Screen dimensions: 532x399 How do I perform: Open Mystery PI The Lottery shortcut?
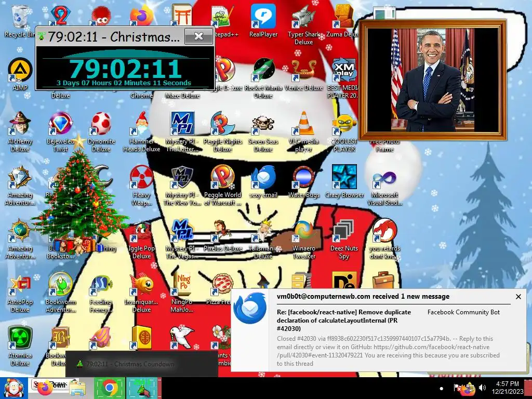tap(182, 131)
